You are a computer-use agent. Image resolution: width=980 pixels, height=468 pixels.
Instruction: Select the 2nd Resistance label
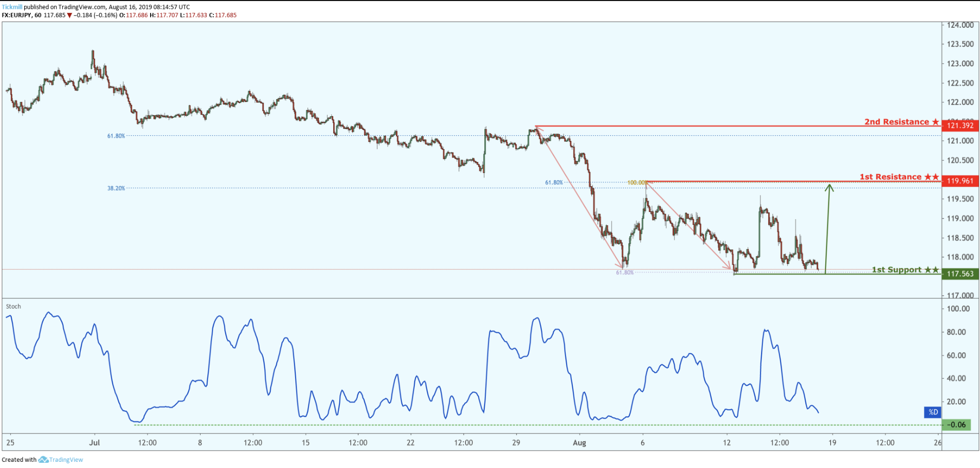(897, 122)
